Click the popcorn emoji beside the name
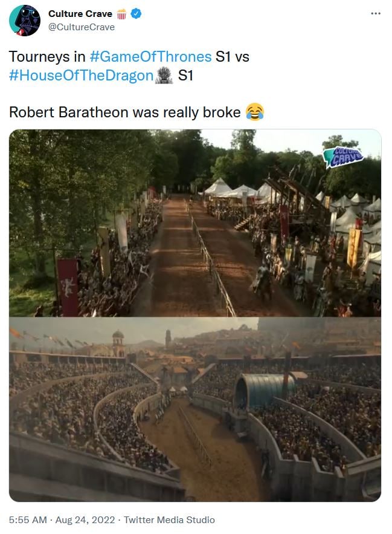Viewport: 392px width, 534px height. click(121, 14)
